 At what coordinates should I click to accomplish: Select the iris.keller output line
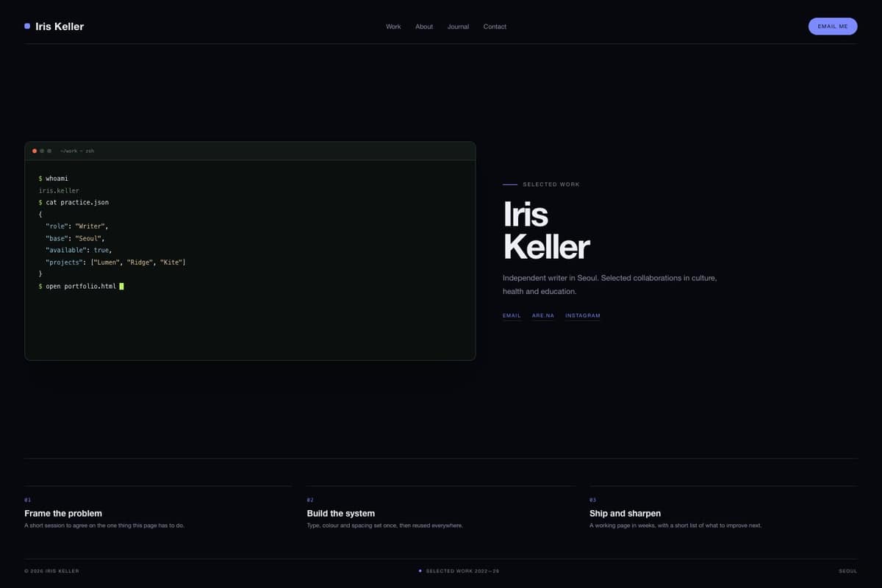pyautogui.click(x=59, y=190)
